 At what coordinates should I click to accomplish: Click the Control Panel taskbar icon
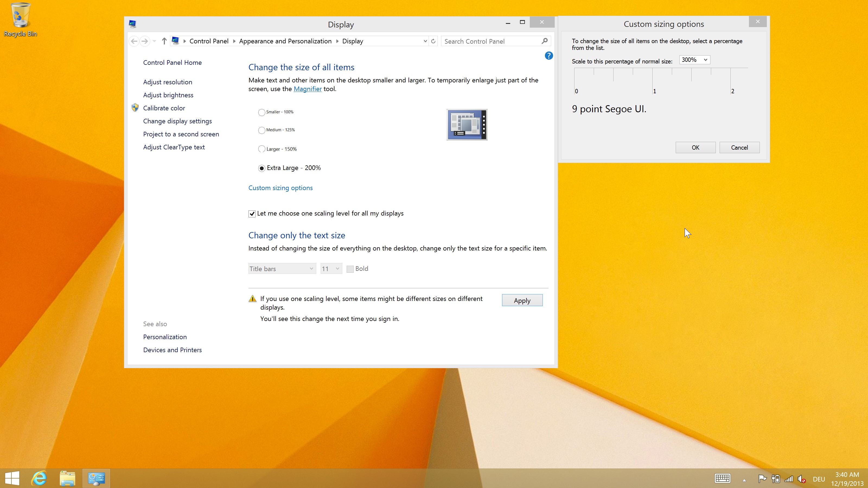(96, 478)
